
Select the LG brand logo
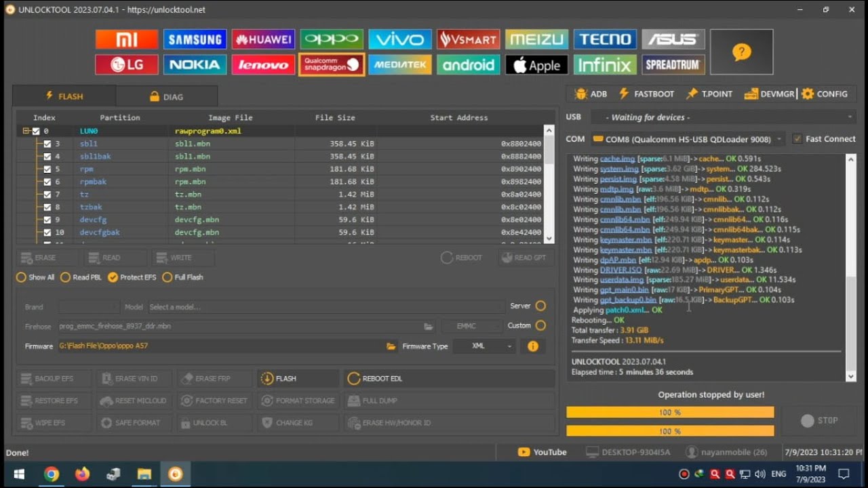(x=127, y=65)
